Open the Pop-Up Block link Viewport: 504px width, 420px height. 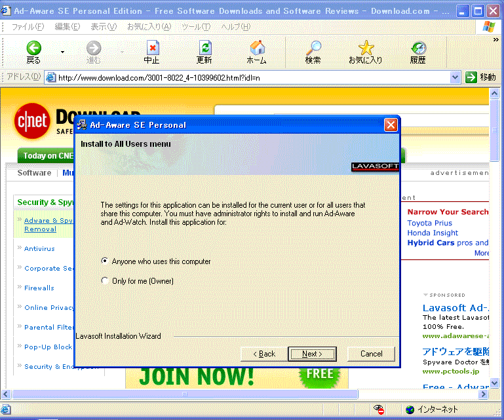click(x=48, y=347)
